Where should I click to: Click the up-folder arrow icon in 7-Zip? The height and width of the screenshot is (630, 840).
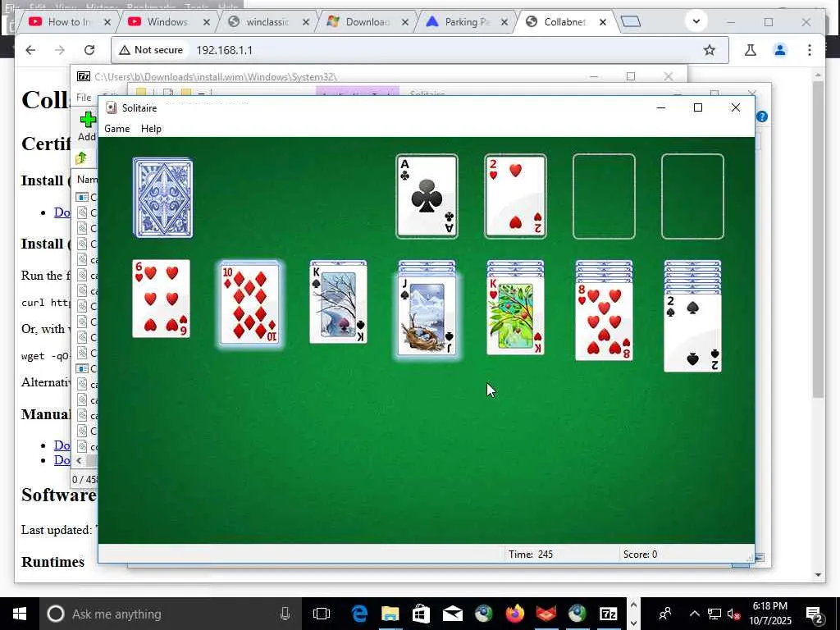coord(81,157)
